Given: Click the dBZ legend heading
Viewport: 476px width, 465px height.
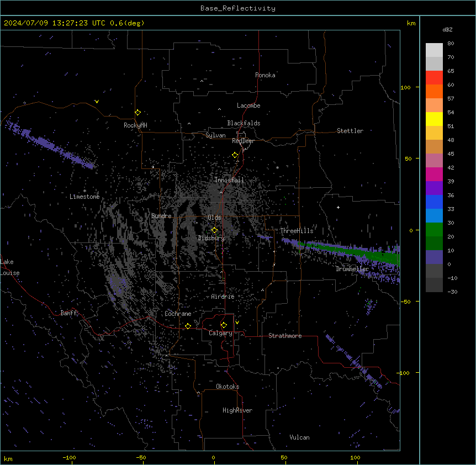Looking at the screenshot, I should click(447, 29).
